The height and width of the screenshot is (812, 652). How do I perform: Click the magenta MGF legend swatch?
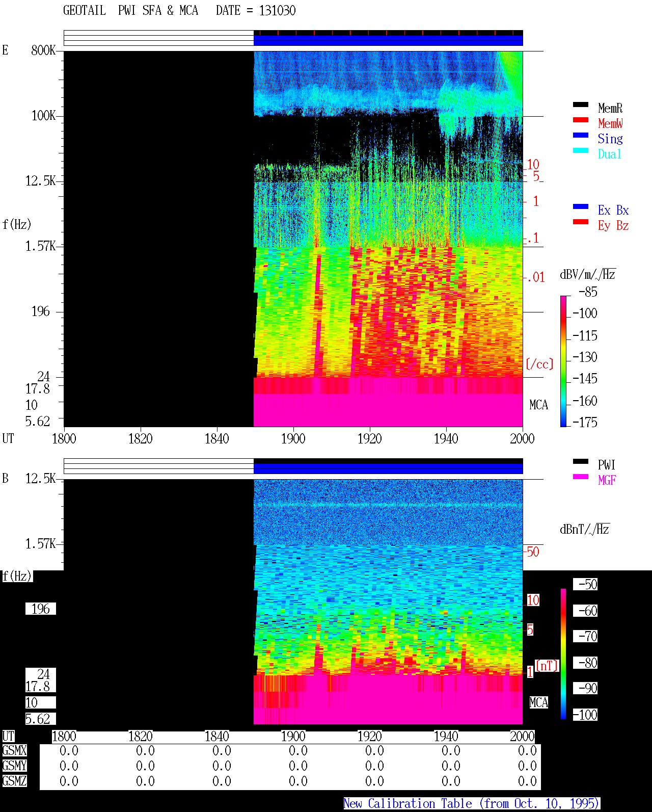[581, 477]
